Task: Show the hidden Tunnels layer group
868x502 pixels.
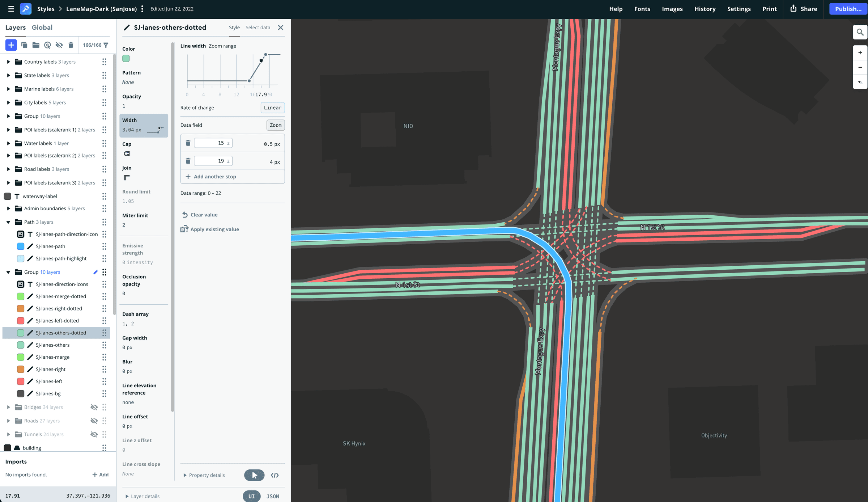Action: tap(94, 435)
